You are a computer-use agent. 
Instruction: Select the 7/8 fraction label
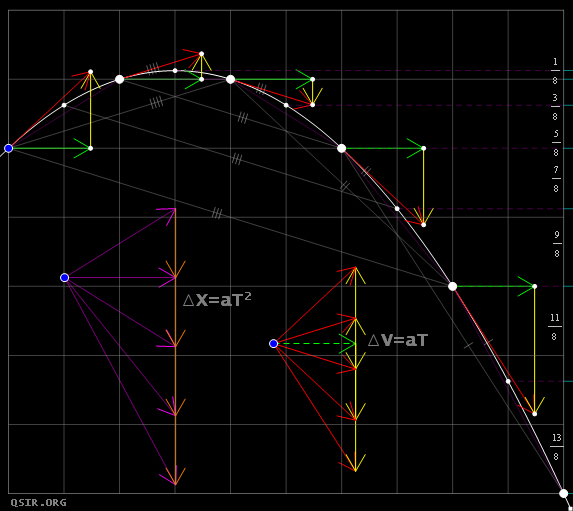tap(556, 179)
